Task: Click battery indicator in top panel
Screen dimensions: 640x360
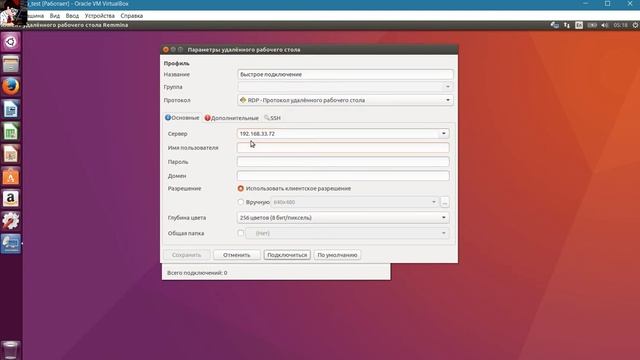Action: pos(592,25)
